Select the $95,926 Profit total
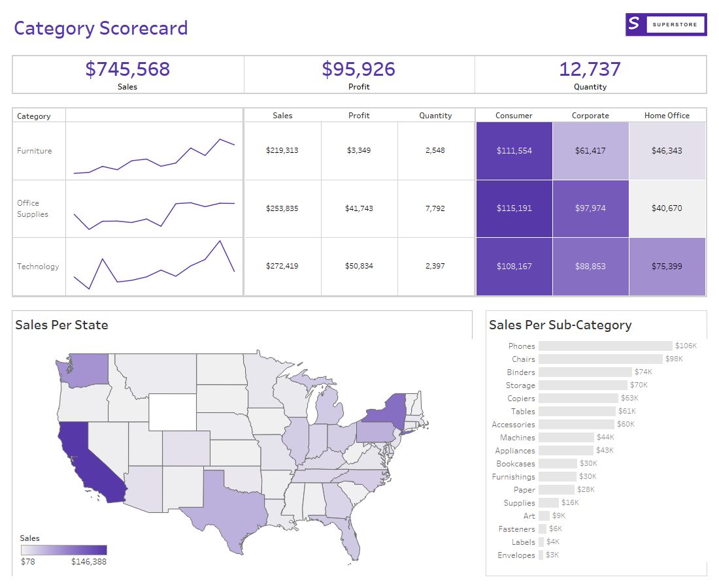The height and width of the screenshot is (588, 719). pyautogui.click(x=359, y=69)
